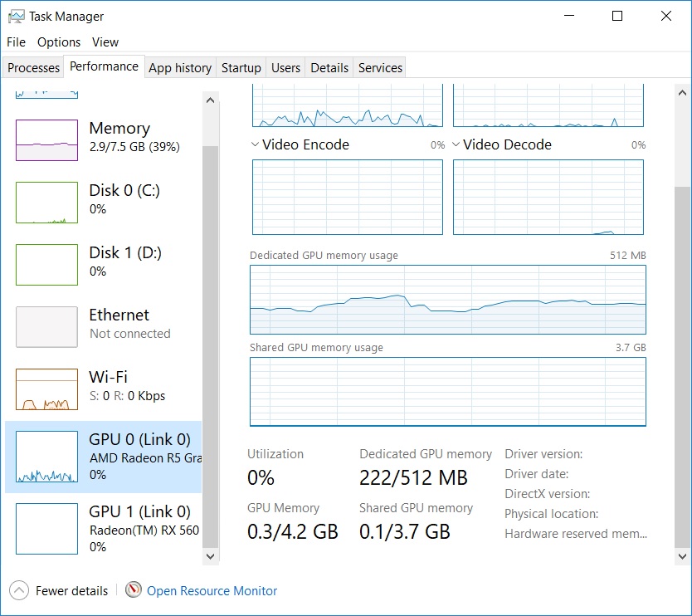Go to the Startup tab
The width and height of the screenshot is (692, 616).
point(241,67)
